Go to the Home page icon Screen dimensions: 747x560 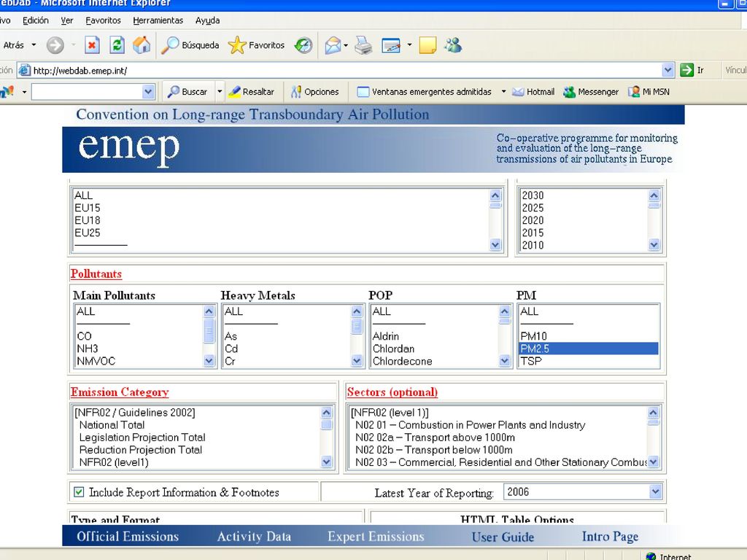point(142,45)
